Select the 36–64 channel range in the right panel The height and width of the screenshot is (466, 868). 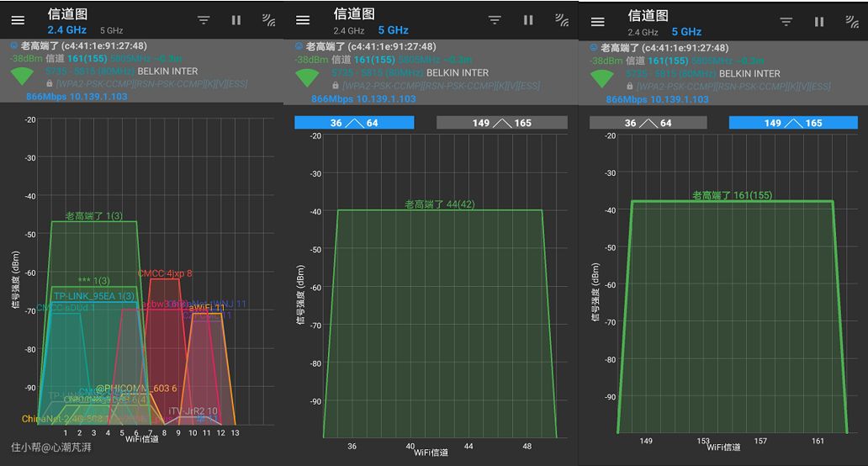648,123
